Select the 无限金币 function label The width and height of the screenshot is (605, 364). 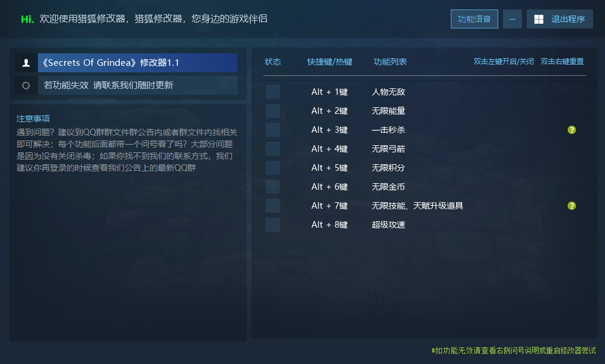(388, 187)
